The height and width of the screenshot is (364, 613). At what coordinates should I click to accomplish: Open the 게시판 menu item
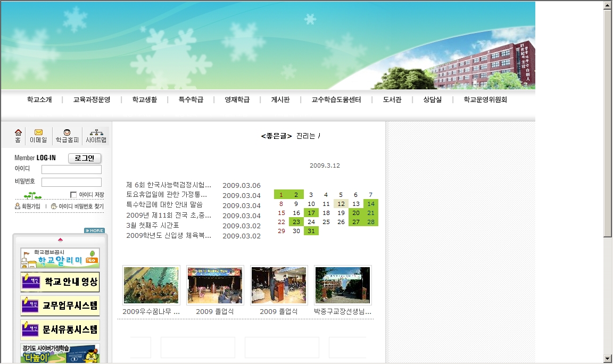coord(280,100)
